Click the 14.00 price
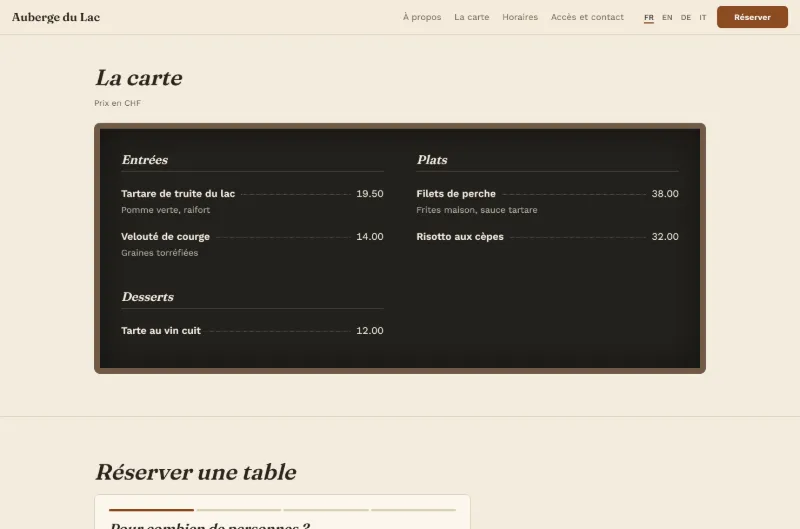Image resolution: width=800 pixels, height=529 pixels. coord(369,236)
